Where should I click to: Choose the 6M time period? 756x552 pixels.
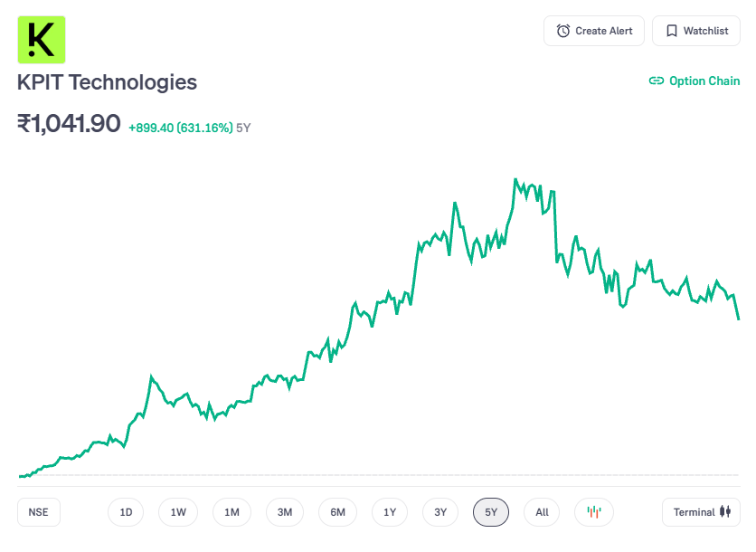coord(337,512)
